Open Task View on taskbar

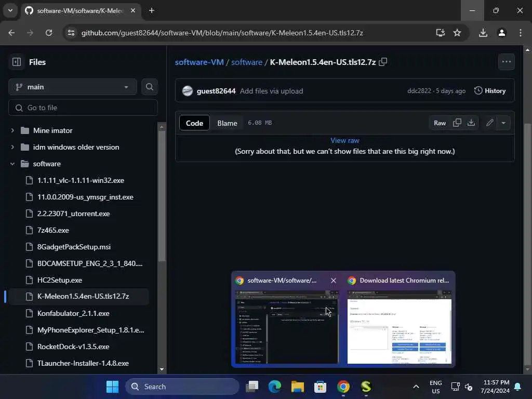tap(252, 387)
